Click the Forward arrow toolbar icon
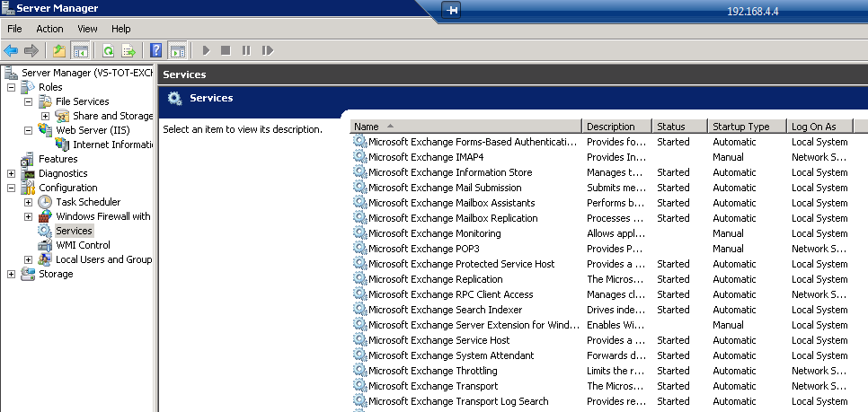This screenshot has height=412, width=868. pos(31,51)
